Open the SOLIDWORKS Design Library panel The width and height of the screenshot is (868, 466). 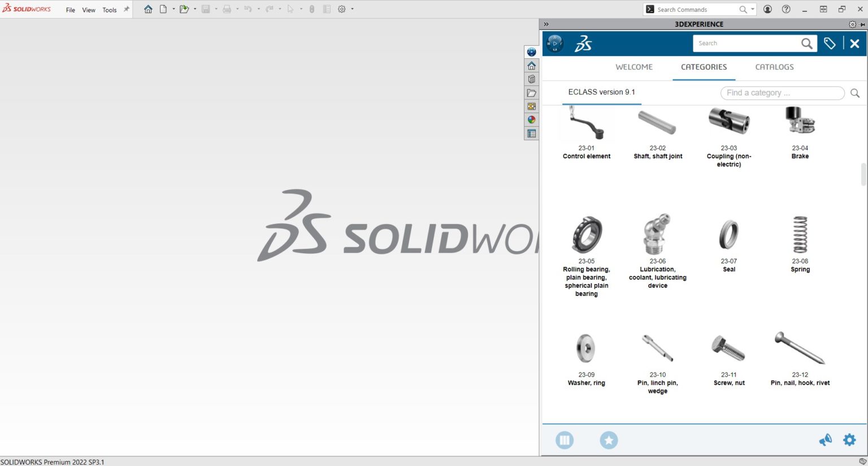click(x=531, y=79)
